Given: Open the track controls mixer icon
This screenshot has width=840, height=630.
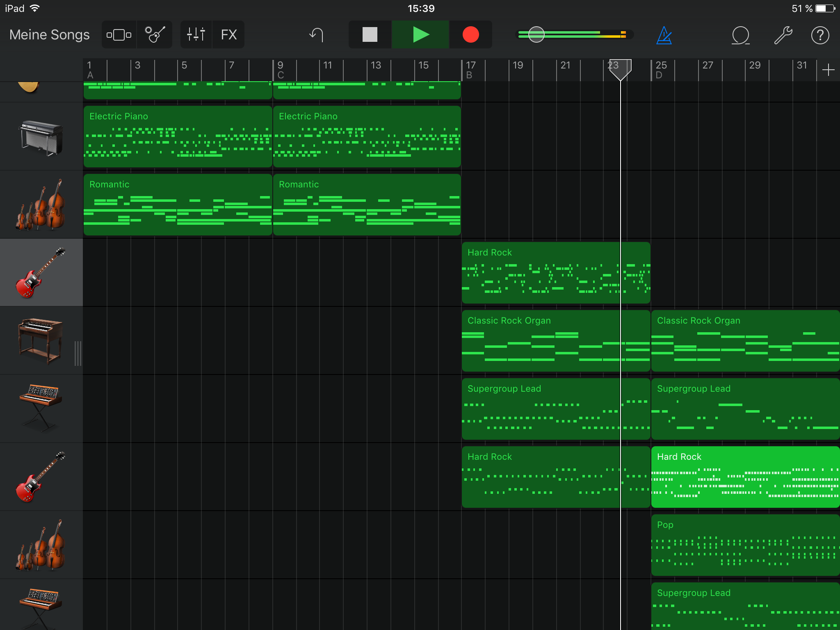Looking at the screenshot, I should click(x=196, y=35).
